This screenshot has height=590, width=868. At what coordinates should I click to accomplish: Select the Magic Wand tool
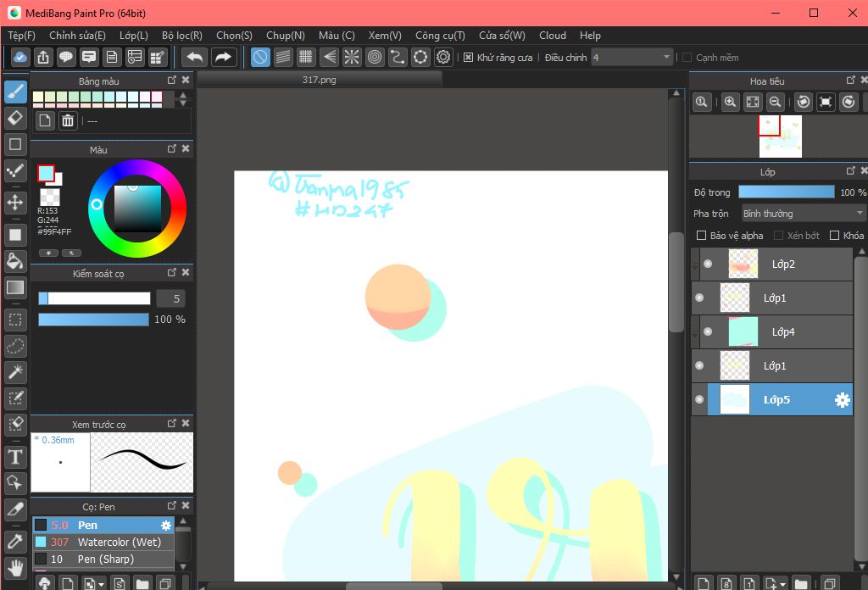[15, 372]
